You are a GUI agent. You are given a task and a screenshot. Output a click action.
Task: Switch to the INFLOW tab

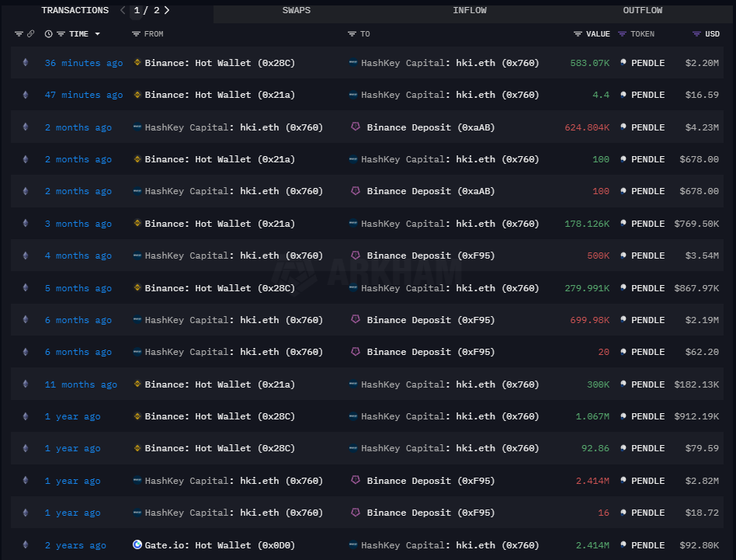click(470, 10)
